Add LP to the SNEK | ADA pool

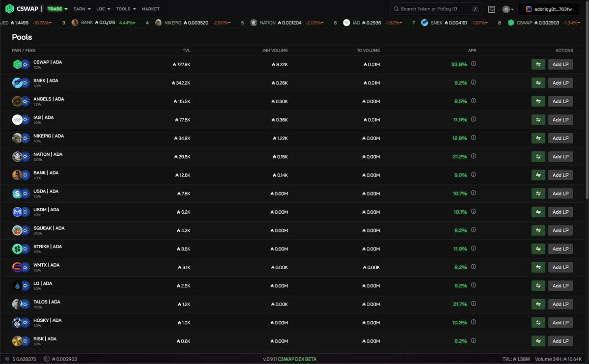coord(560,83)
